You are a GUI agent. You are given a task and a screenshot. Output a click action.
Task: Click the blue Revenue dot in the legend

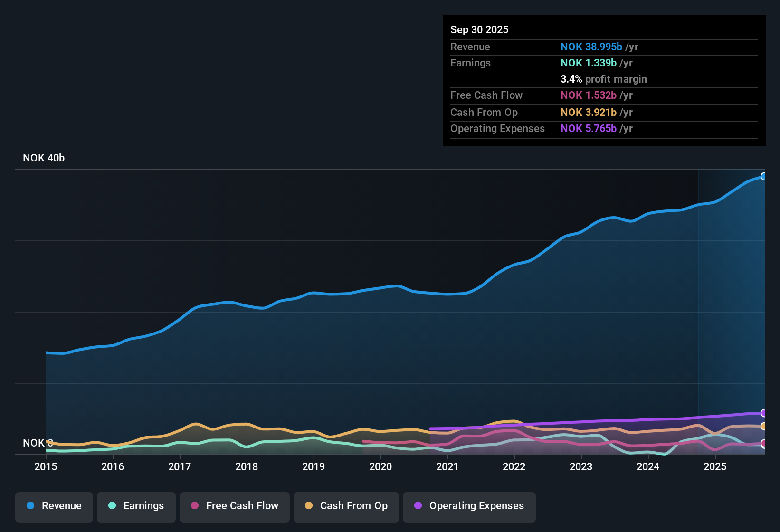[x=30, y=506]
